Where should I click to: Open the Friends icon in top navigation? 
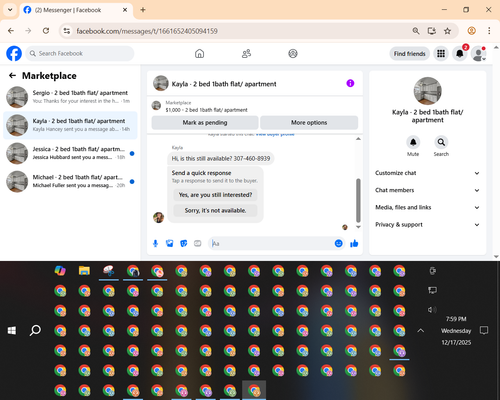coord(246,53)
